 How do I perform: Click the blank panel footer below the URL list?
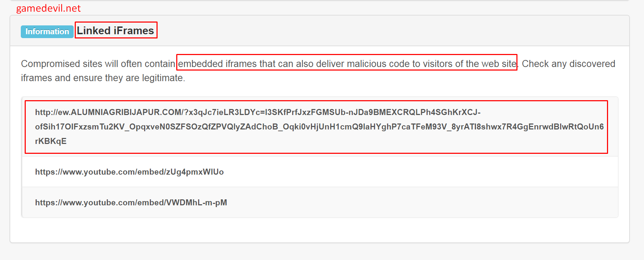click(x=320, y=230)
